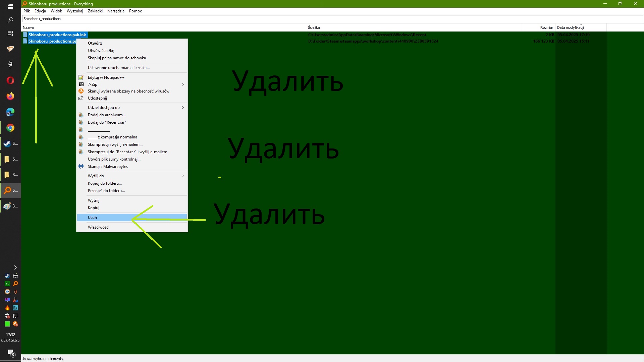Open taskbar search magnifier icon
The height and width of the screenshot is (362, 644).
click(10, 20)
